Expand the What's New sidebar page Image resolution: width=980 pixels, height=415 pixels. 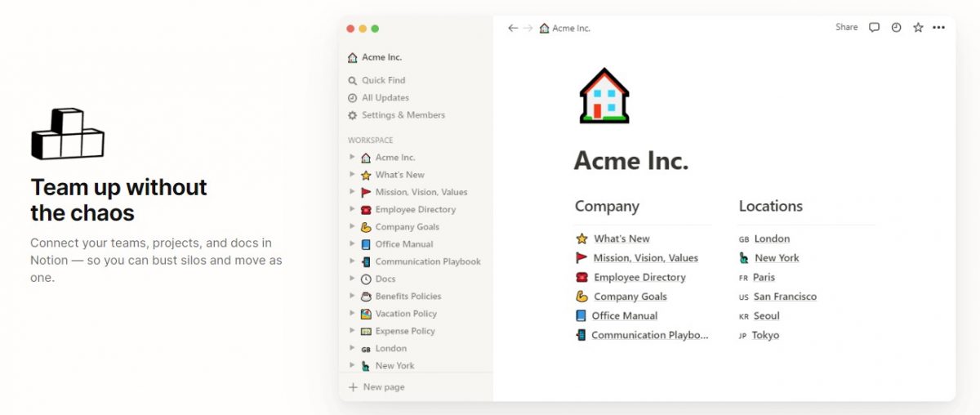tap(352, 175)
